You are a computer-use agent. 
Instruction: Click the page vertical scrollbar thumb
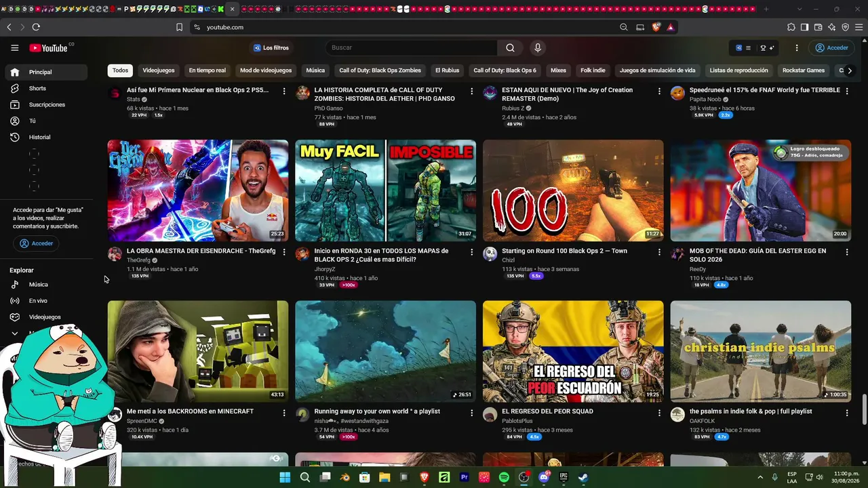(864, 409)
